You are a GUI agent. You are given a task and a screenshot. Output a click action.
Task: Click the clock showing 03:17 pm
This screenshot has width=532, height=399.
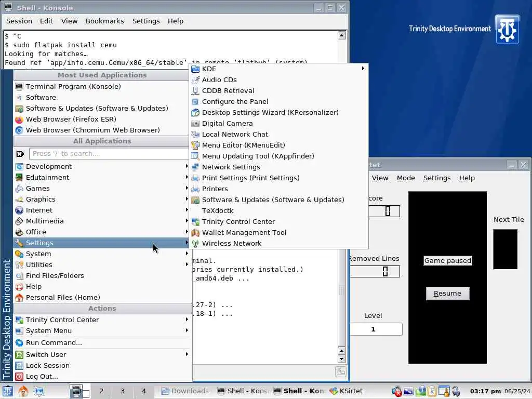[x=485, y=391]
